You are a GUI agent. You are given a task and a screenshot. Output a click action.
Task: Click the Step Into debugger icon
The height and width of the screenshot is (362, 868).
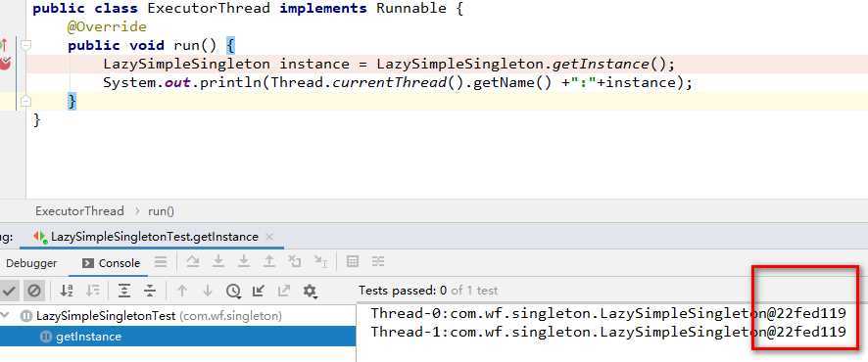click(x=218, y=261)
